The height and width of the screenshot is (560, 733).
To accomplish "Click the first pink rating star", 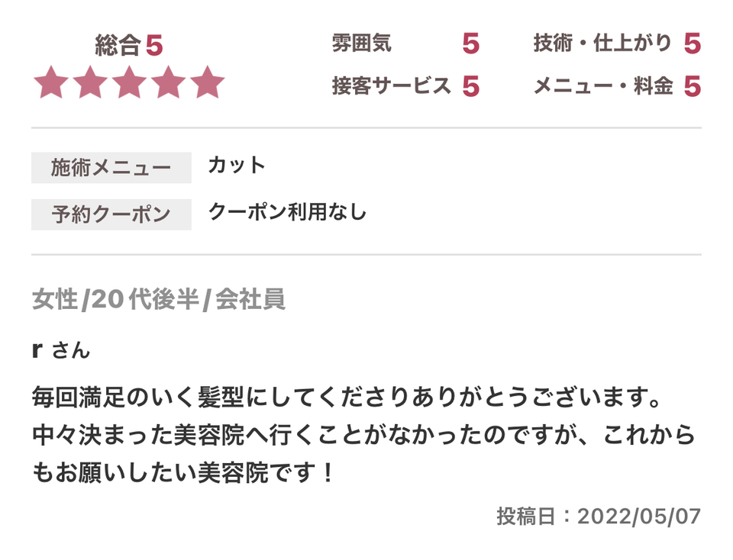I will pos(51,82).
